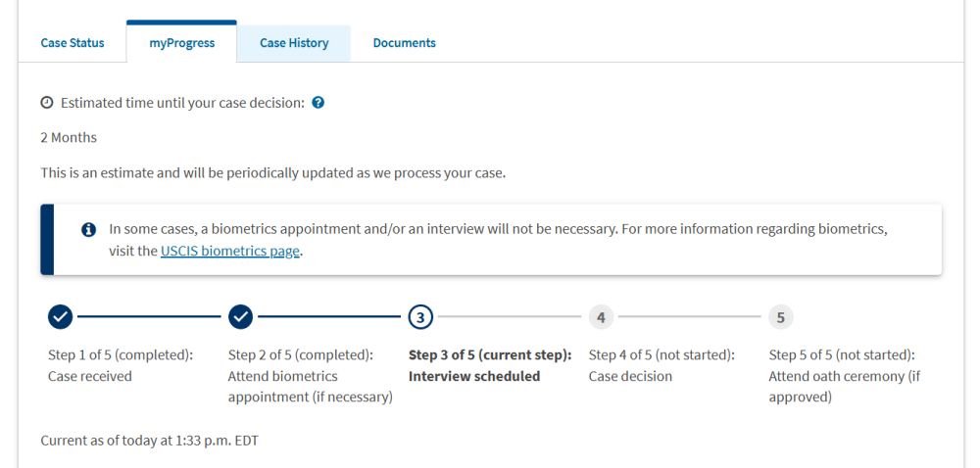Click the Case decision step label
980x468 pixels.
click(x=630, y=376)
